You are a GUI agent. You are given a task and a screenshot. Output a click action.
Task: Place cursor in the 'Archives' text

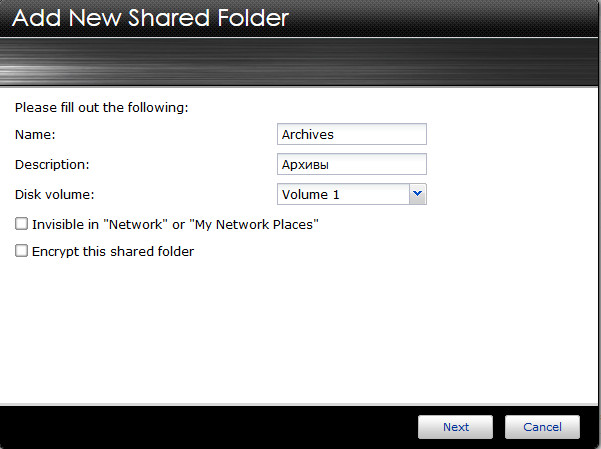coord(308,134)
